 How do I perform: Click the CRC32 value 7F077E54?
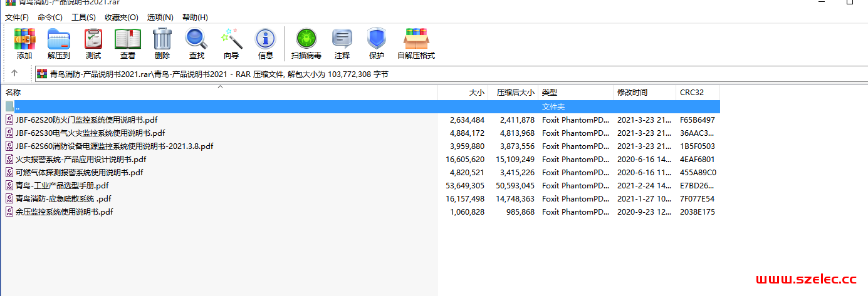pos(698,198)
